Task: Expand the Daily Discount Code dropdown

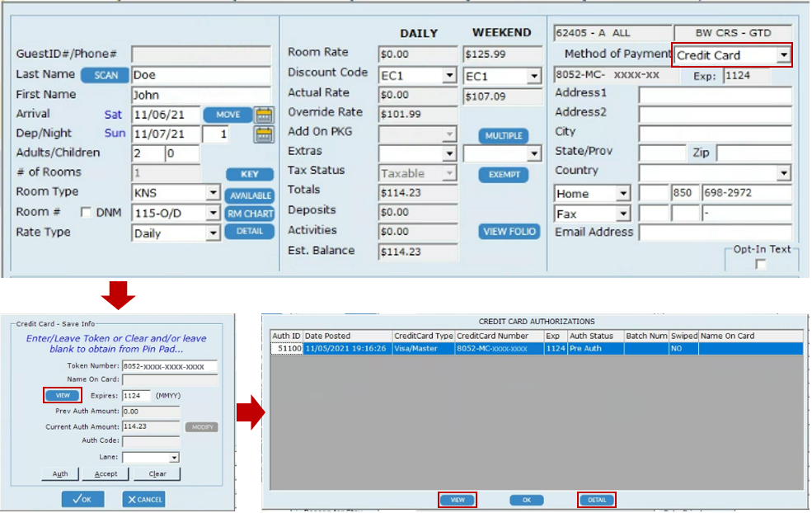Action: (x=449, y=76)
